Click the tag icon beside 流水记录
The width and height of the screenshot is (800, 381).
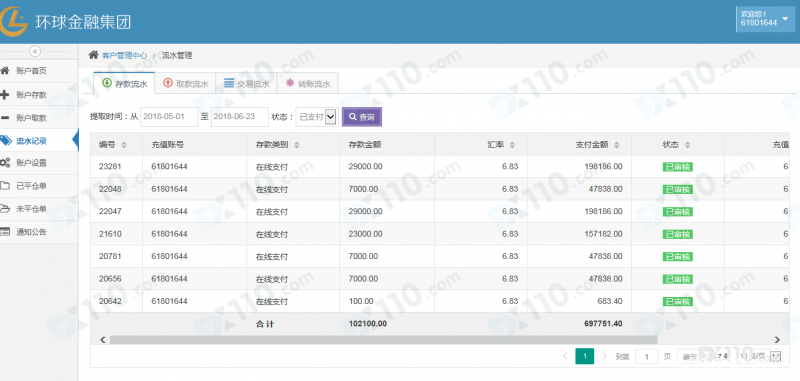pyautogui.click(x=6, y=140)
